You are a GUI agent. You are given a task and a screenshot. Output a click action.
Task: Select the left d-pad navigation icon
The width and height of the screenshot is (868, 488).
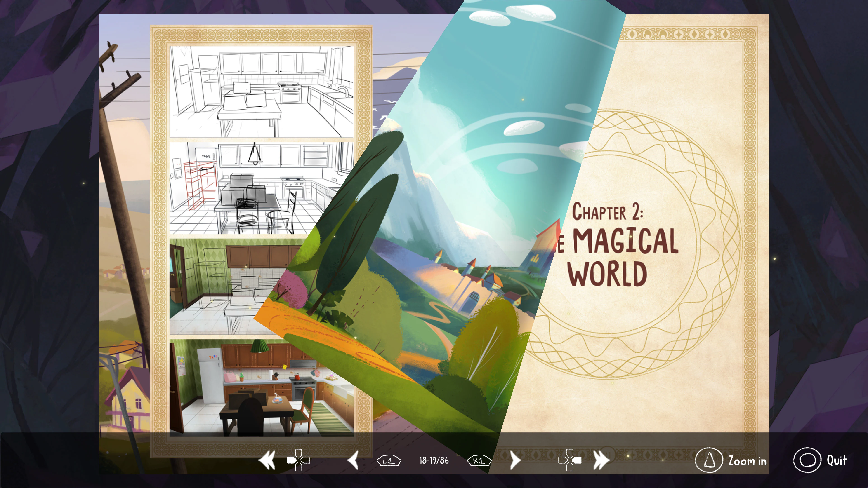[298, 460]
